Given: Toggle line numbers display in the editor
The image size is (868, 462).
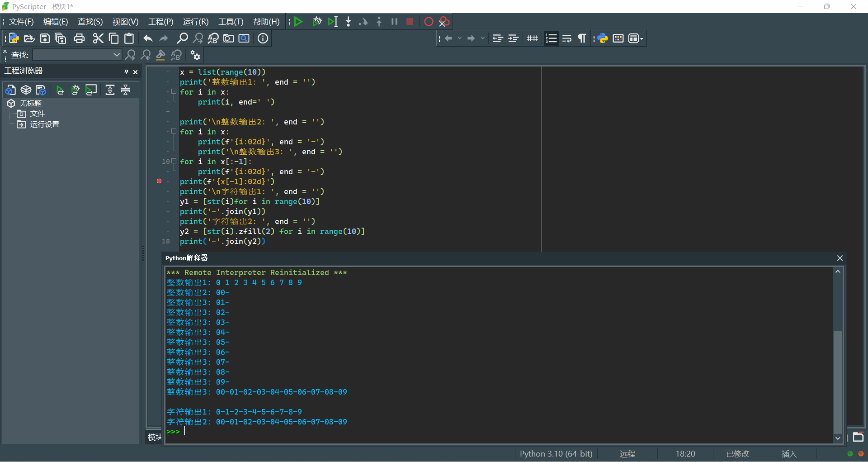Looking at the screenshot, I should pos(551,38).
